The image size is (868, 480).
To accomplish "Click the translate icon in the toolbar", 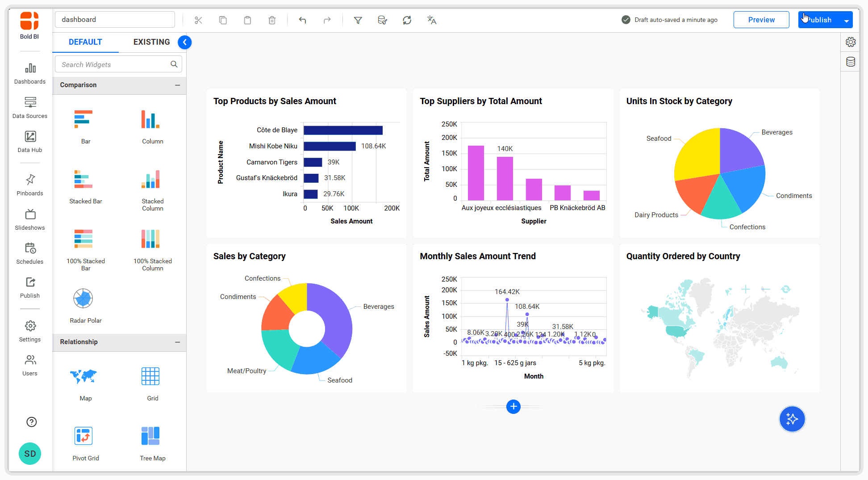I will click(x=431, y=20).
